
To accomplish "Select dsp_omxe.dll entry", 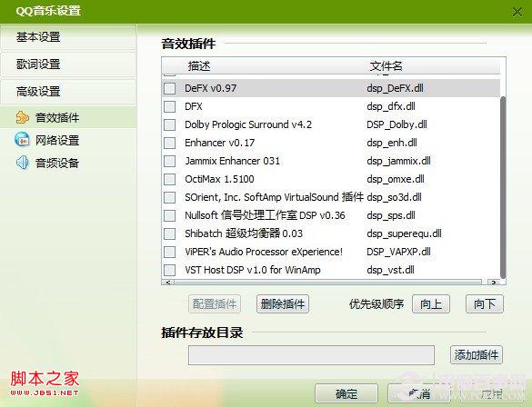I will click(x=396, y=179).
